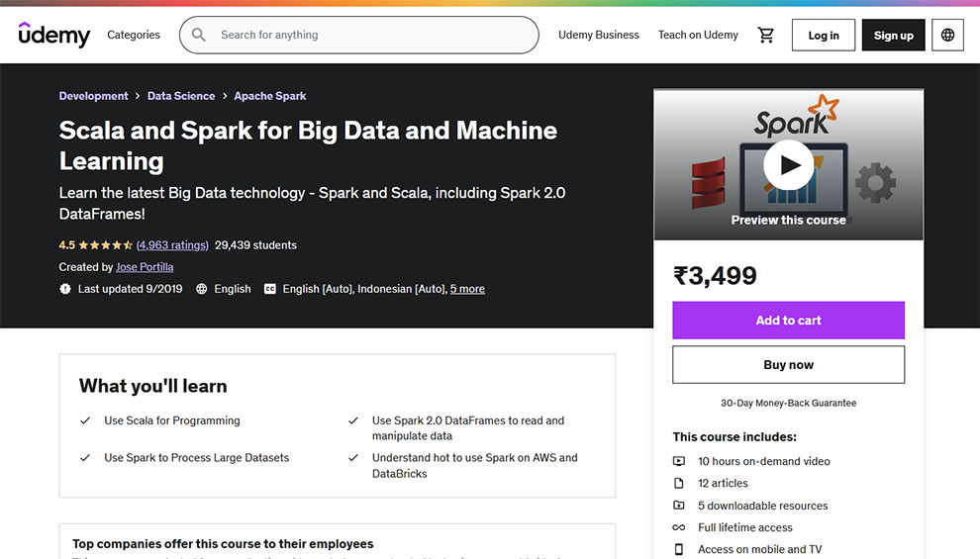Click the Sign up button
This screenshot has width=980, height=559.
893,35
